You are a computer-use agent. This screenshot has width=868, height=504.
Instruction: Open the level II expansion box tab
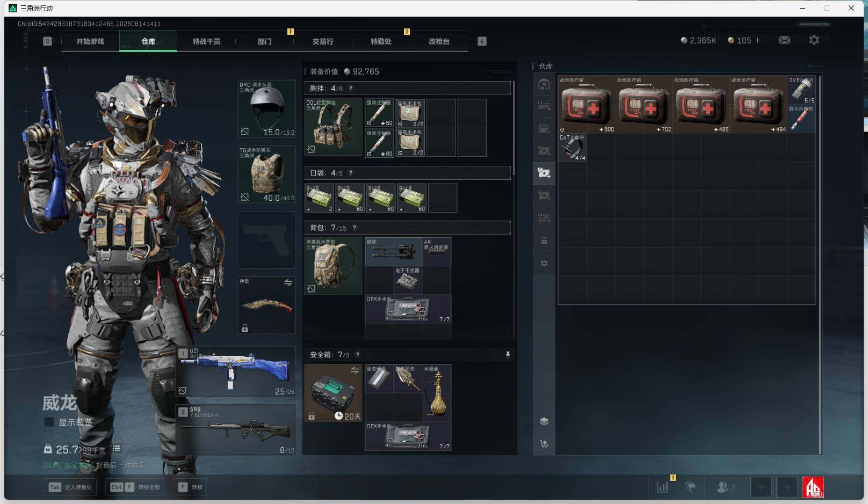(544, 128)
